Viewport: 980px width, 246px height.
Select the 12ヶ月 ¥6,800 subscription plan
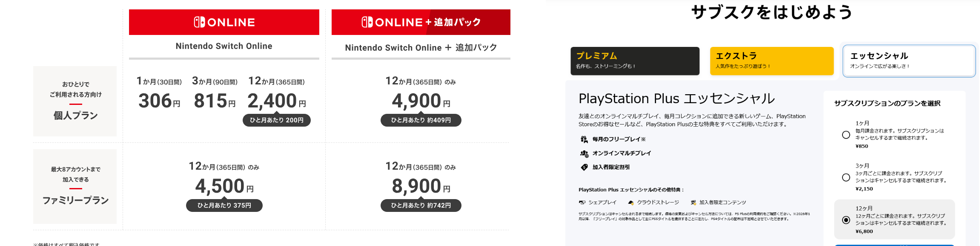click(846, 220)
